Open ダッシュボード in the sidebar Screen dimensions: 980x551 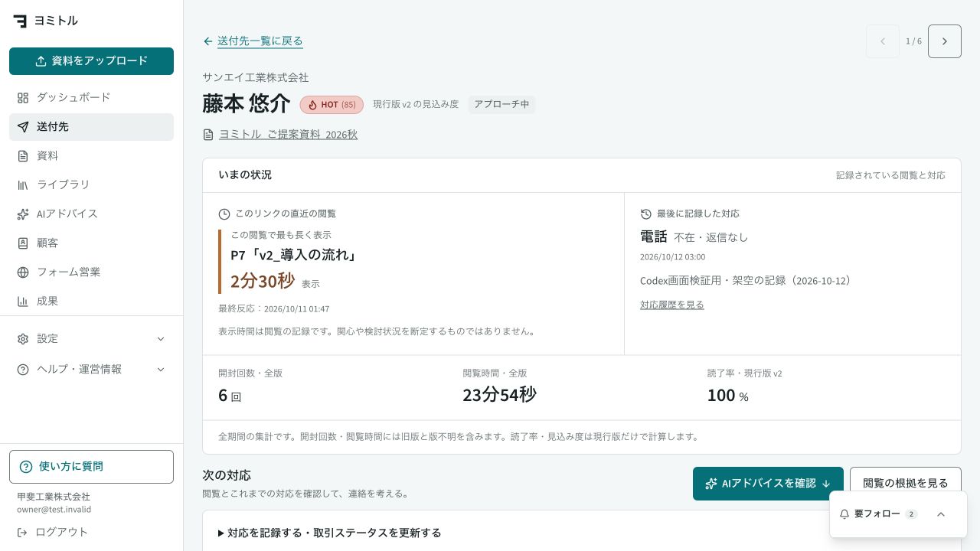[91, 98]
